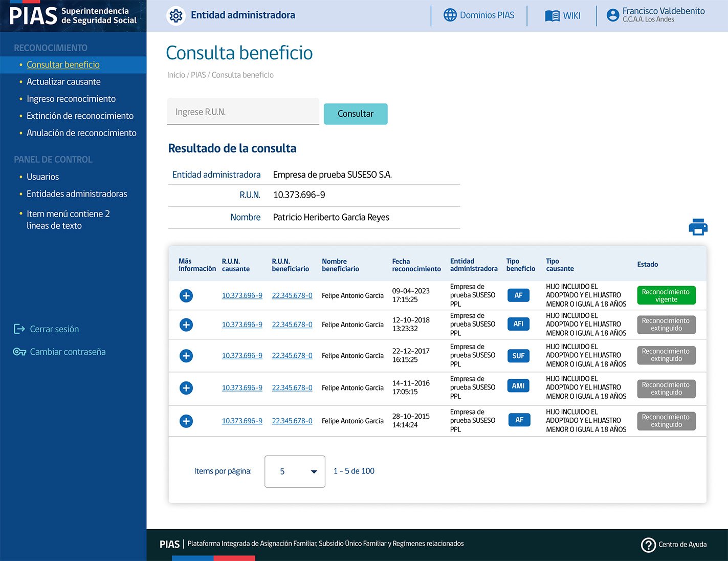The width and height of the screenshot is (728, 561).
Task: Open Dominios PIAS globe icon
Action: [x=450, y=15]
